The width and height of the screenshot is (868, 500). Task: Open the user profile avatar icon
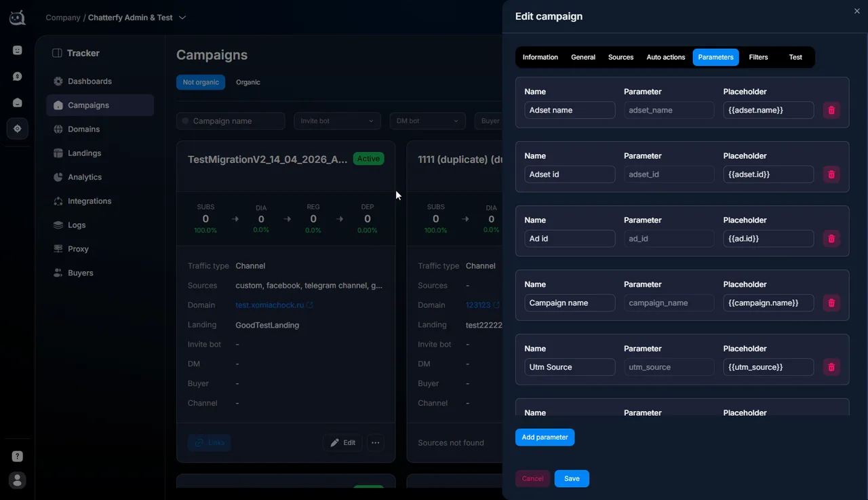coord(18,480)
